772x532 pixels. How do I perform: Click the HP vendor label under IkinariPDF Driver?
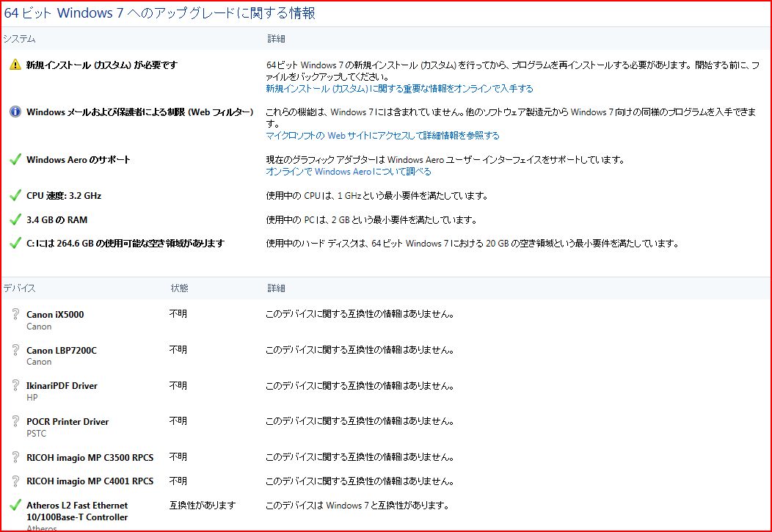tap(32, 398)
